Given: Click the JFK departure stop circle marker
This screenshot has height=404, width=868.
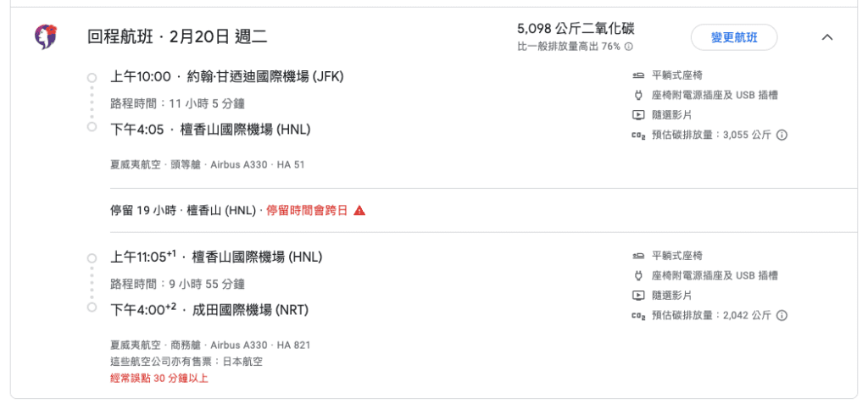Looking at the screenshot, I should tap(92, 77).
